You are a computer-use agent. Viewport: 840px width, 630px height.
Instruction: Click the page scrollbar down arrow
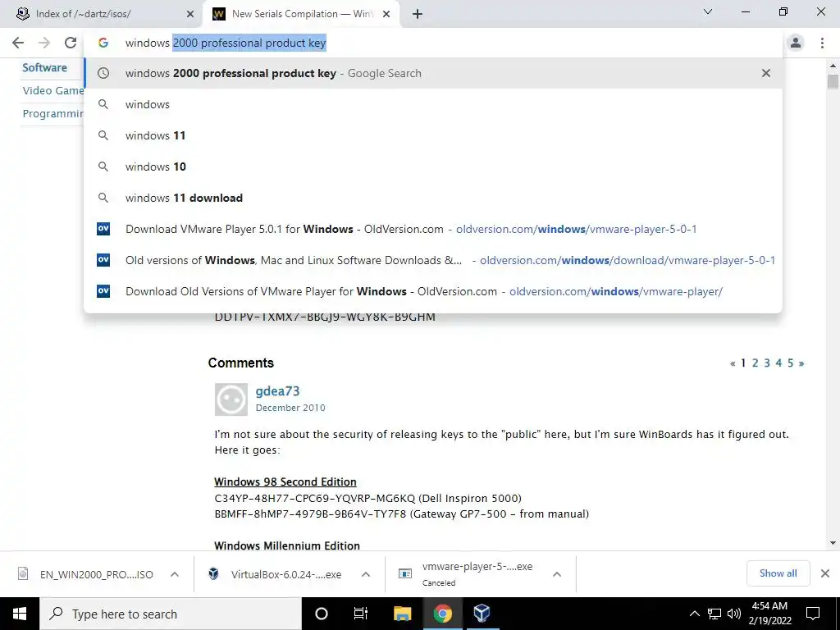(x=833, y=543)
